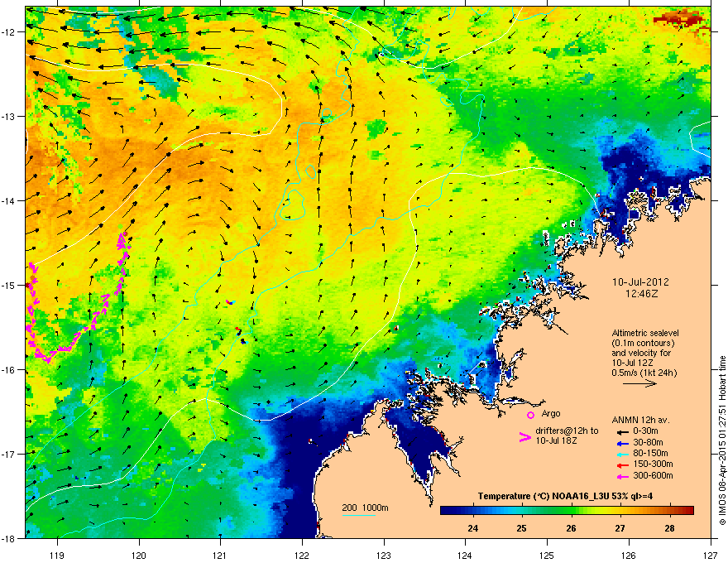Click the 200 1000m bathymetry label

click(x=365, y=508)
